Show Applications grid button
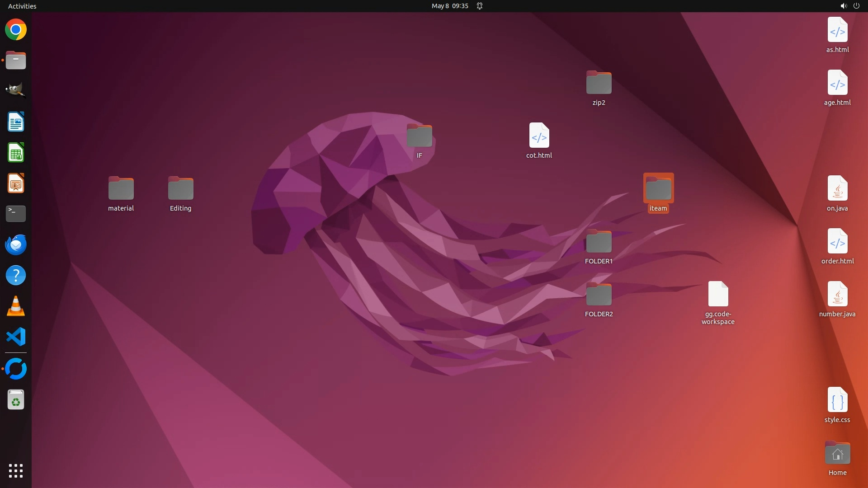Screen dimensions: 868x488 point(16,470)
